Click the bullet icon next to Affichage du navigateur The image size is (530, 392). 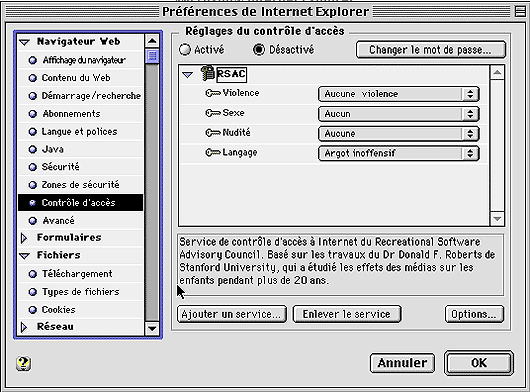[33, 60]
